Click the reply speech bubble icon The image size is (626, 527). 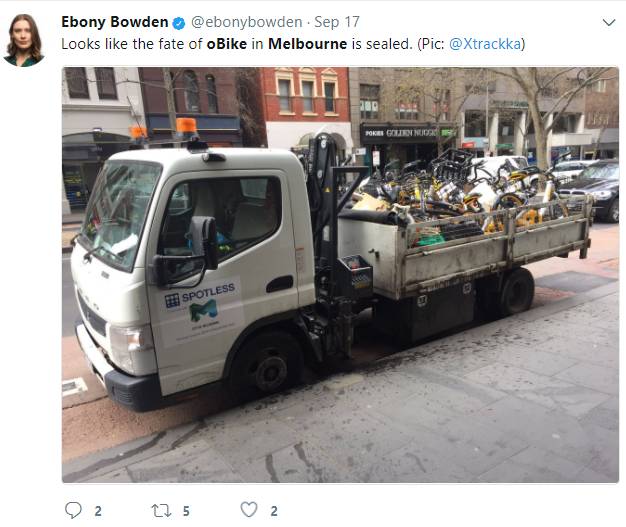pos(73,510)
